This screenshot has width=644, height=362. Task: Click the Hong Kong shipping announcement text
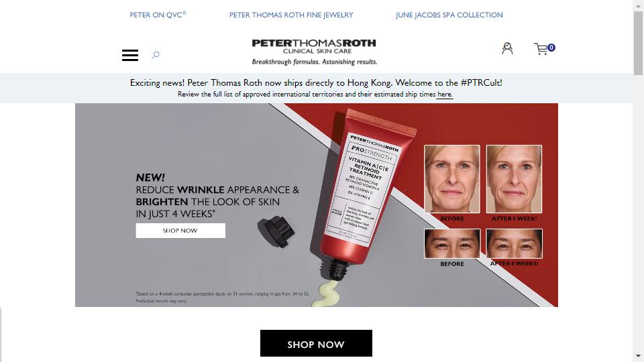(x=316, y=83)
